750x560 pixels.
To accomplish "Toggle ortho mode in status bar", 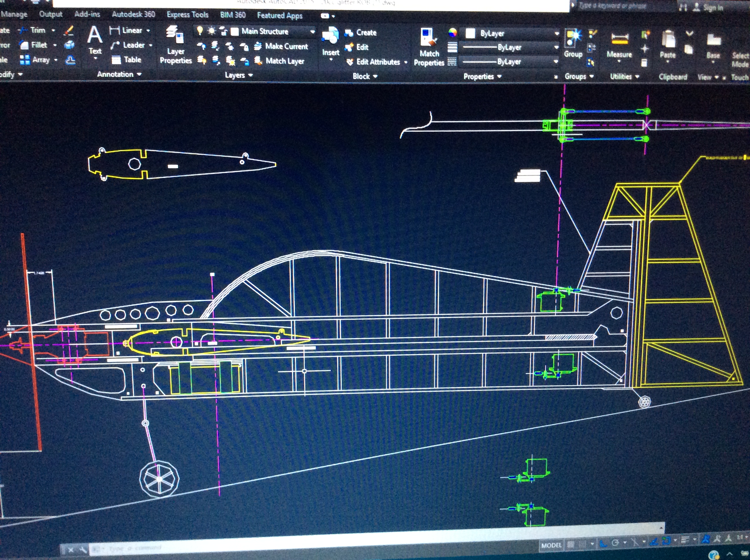I will (x=603, y=544).
